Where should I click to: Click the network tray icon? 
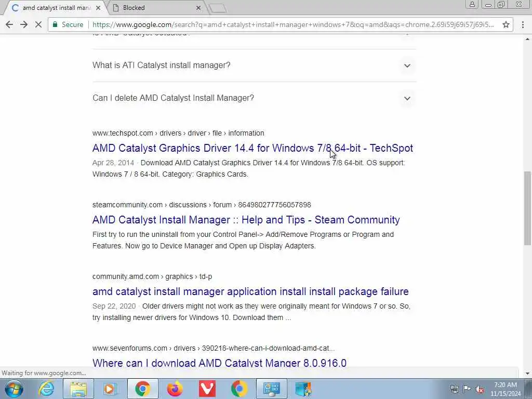point(454,389)
